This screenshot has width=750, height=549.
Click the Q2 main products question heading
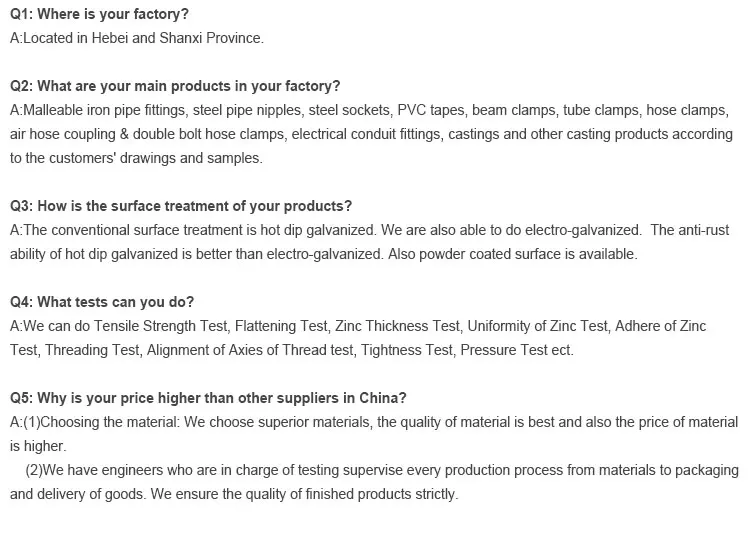(x=175, y=86)
